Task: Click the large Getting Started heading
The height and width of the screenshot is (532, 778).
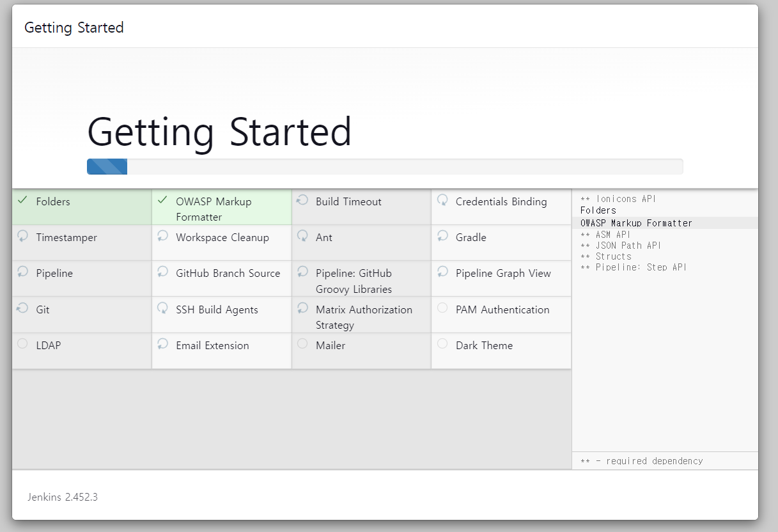Action: pyautogui.click(x=219, y=132)
